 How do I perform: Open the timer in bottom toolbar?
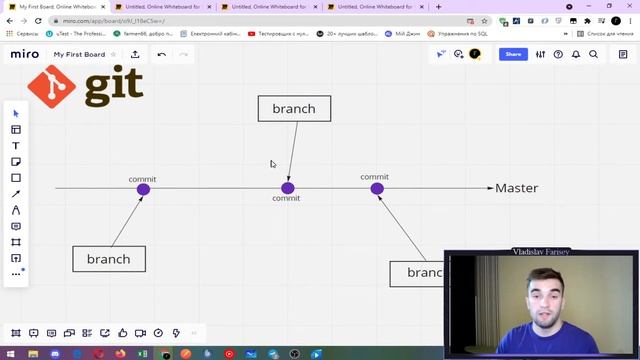click(x=158, y=333)
